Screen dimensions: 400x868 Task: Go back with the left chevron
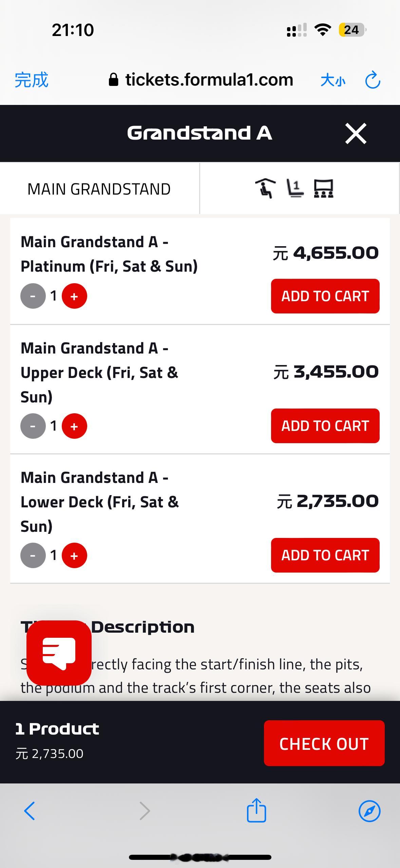tap(30, 811)
